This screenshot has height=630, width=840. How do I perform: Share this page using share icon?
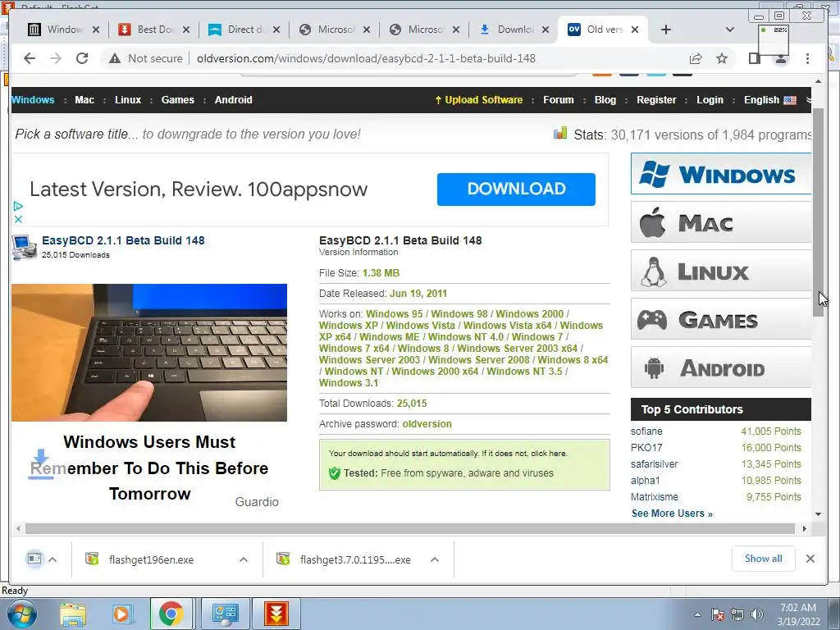pos(696,58)
